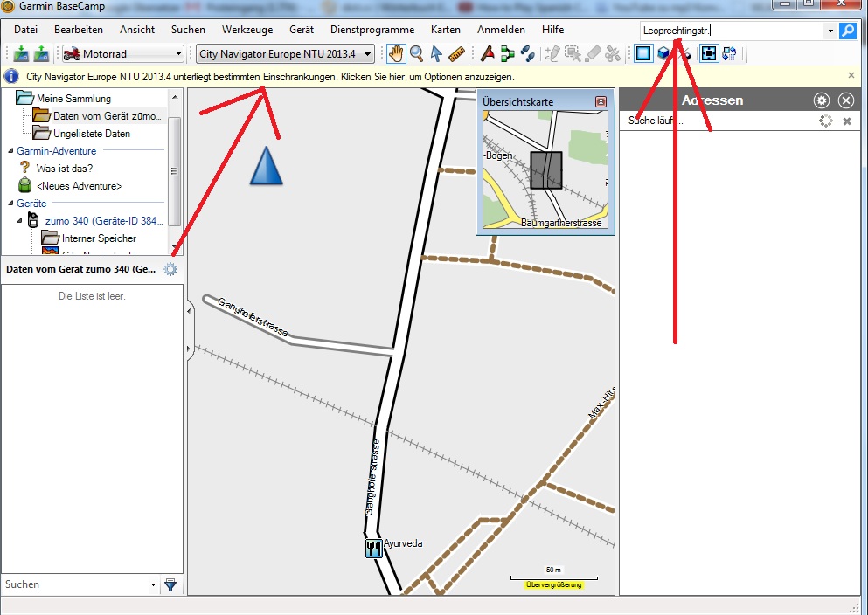The image size is (868, 615).
Task: Open the Datei menu
Action: click(x=26, y=30)
